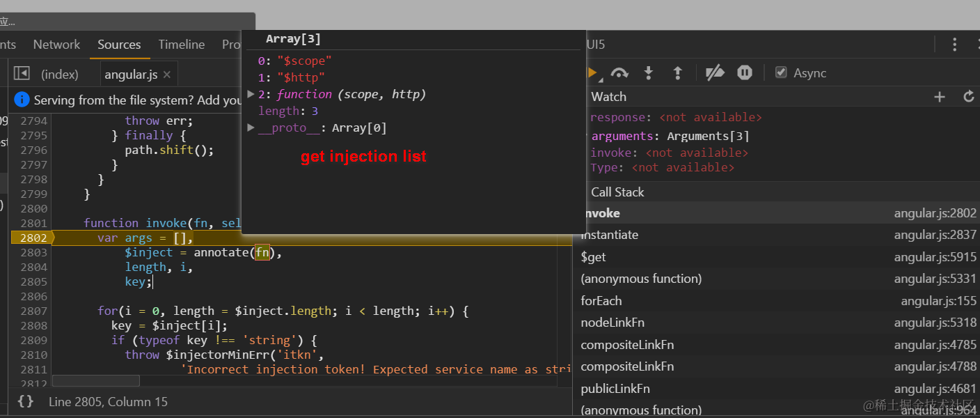This screenshot has height=418, width=980.
Task: Click line number 2810 in gutter
Action: tap(33, 355)
